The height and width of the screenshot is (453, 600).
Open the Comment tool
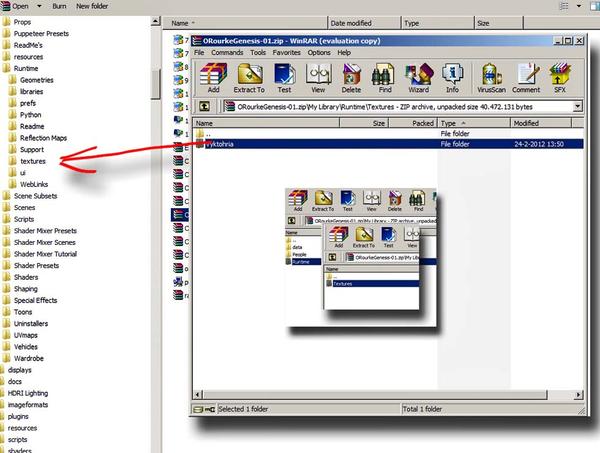[x=526, y=78]
